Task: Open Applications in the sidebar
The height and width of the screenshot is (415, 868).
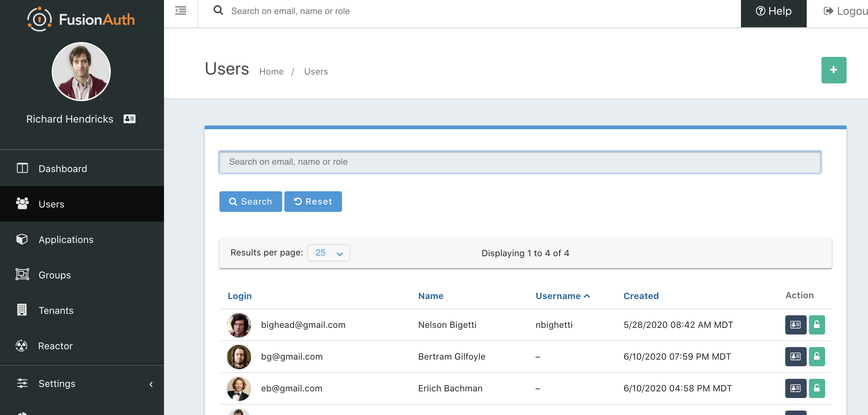Action: [66, 240]
